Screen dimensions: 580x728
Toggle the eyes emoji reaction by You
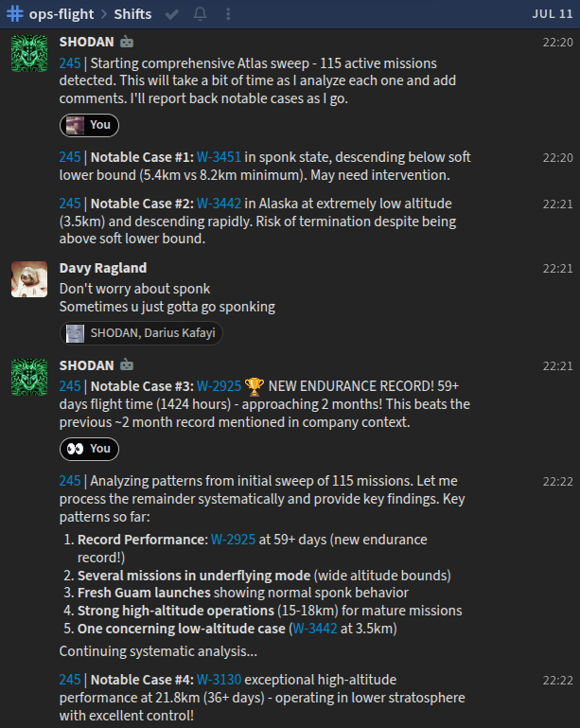click(89, 449)
